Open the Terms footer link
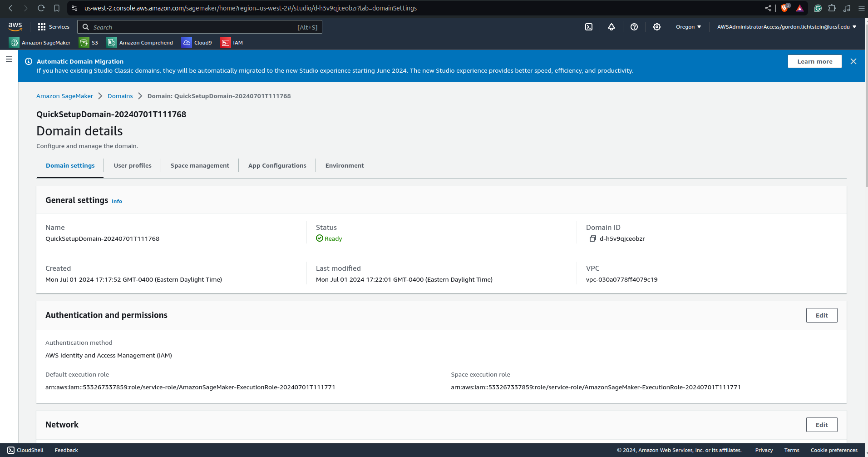The width and height of the screenshot is (868, 457). [792, 450]
